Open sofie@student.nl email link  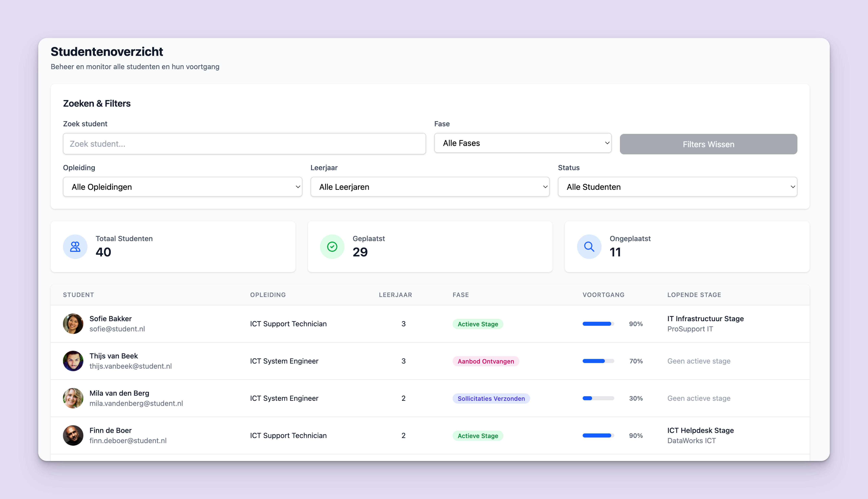click(x=117, y=329)
